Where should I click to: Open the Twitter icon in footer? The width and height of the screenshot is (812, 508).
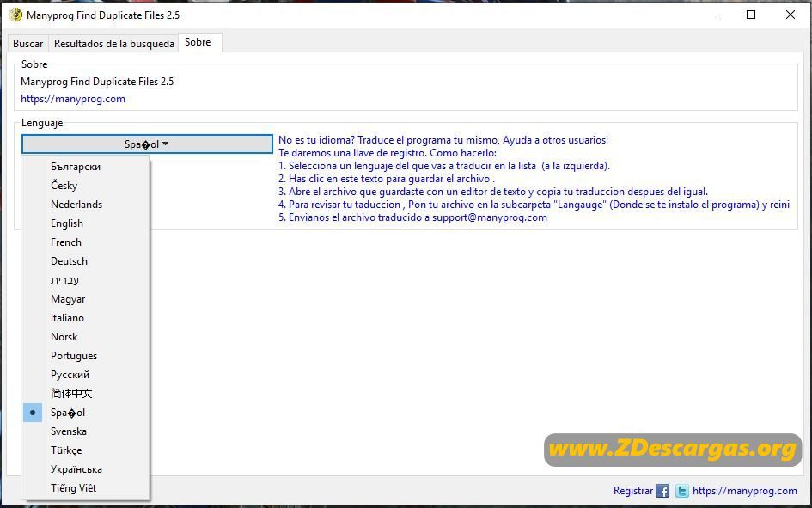pos(682,491)
